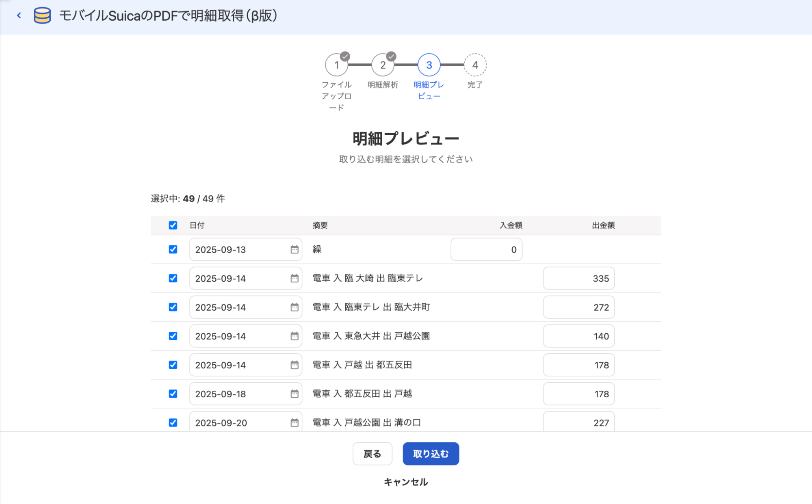Viewport: 812px width, 504px height.
Task: Click text 電車 入 臨 大崎 出 臨東テレ
Action: point(368,278)
